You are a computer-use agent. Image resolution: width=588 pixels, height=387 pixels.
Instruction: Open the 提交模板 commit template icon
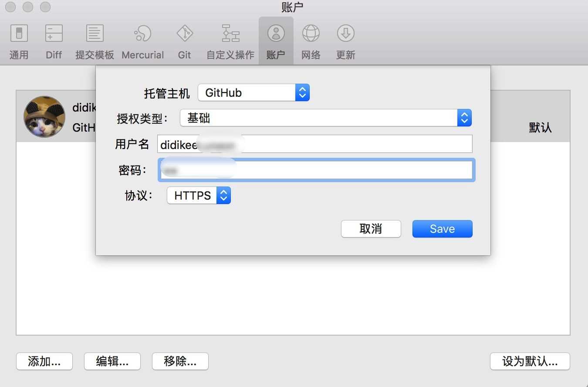pyautogui.click(x=95, y=42)
